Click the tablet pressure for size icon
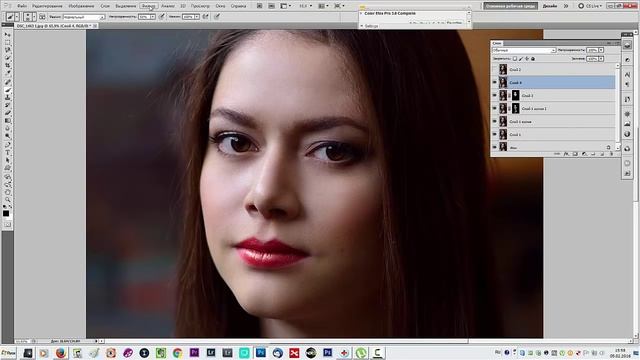 coord(217,17)
